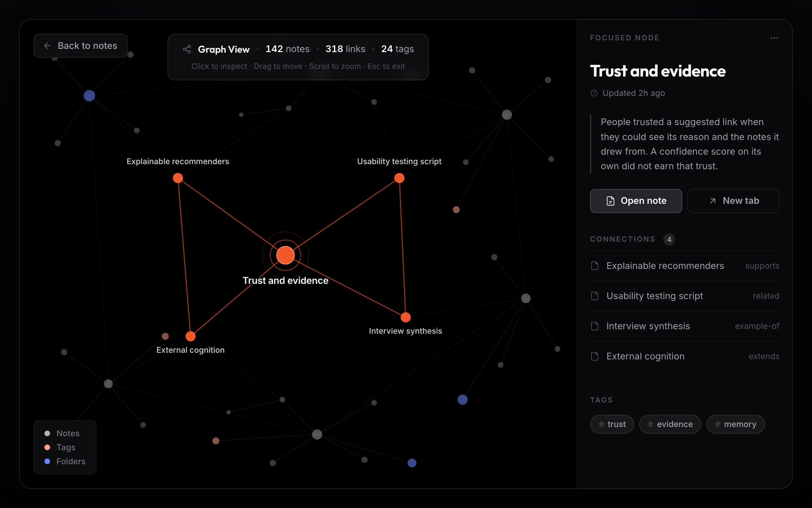
Task: Inspect the Interview synthesis graph node
Action: click(x=405, y=317)
